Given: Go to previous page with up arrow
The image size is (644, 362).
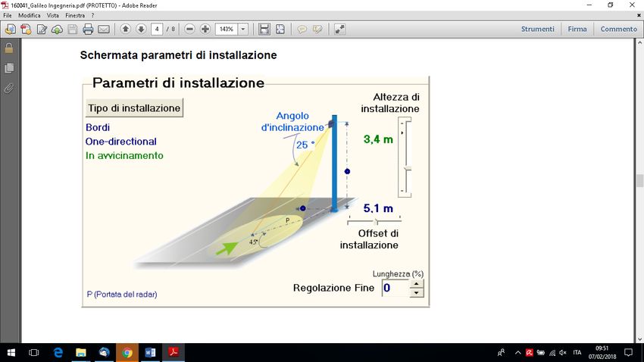Looking at the screenshot, I should (x=126, y=29).
